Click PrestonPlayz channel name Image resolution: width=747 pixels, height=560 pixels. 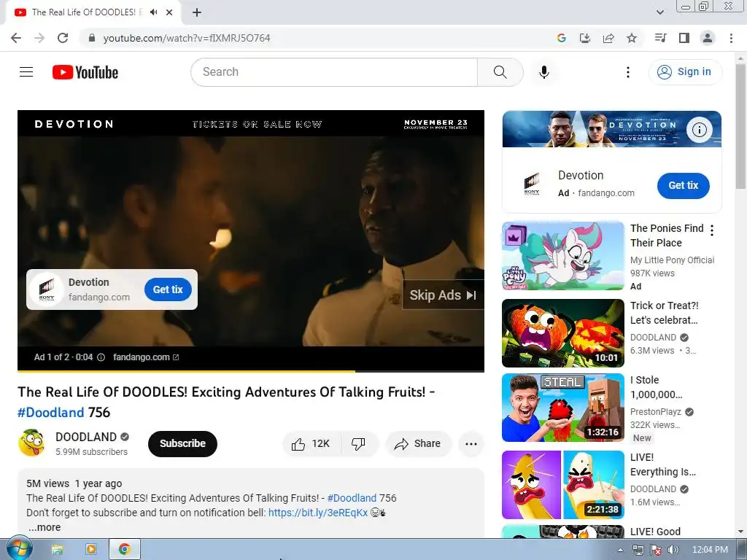pyautogui.click(x=656, y=412)
